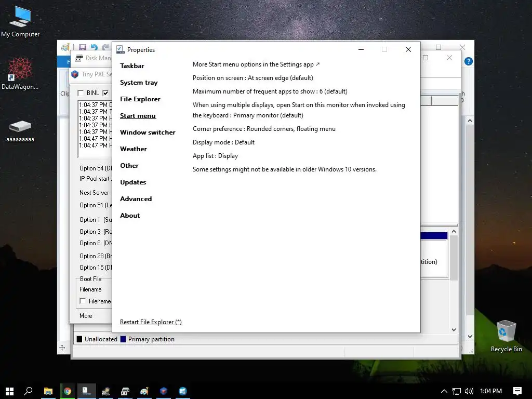Click the outer window scroll up arrow
532x399 pixels.
tap(470, 121)
